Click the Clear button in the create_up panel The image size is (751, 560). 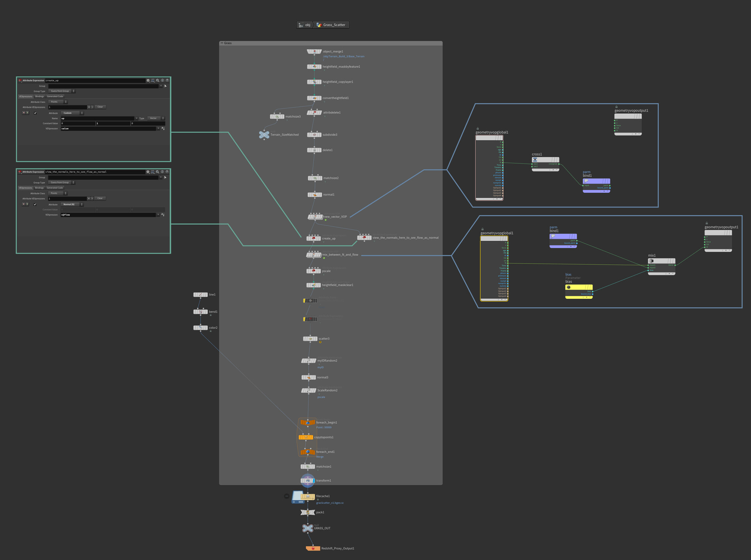[100, 107]
